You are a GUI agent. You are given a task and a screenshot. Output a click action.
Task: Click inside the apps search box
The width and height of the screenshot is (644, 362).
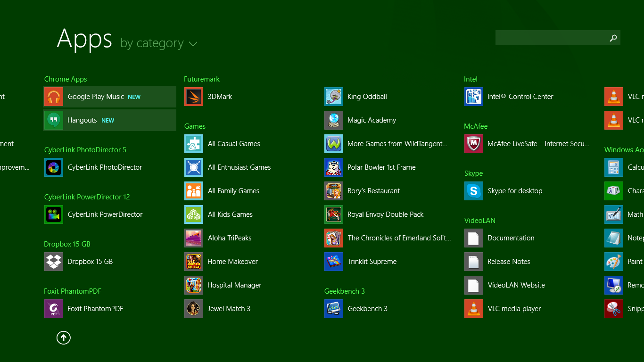[552, 38]
